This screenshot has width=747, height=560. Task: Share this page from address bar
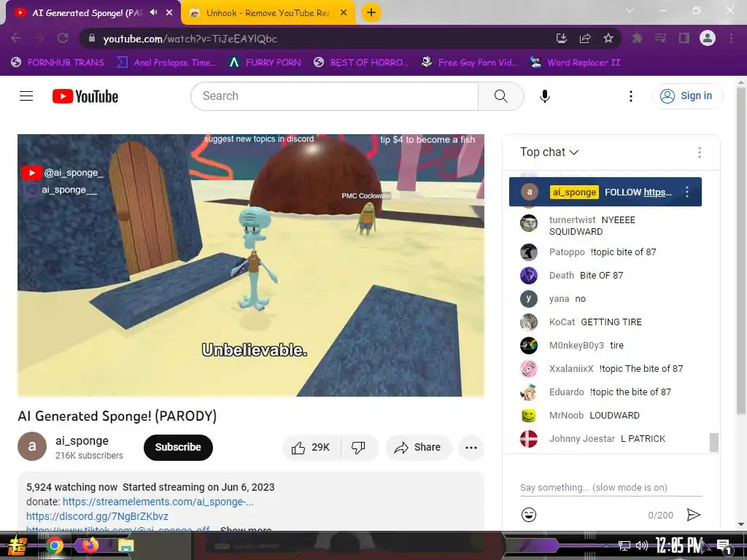[x=585, y=39]
